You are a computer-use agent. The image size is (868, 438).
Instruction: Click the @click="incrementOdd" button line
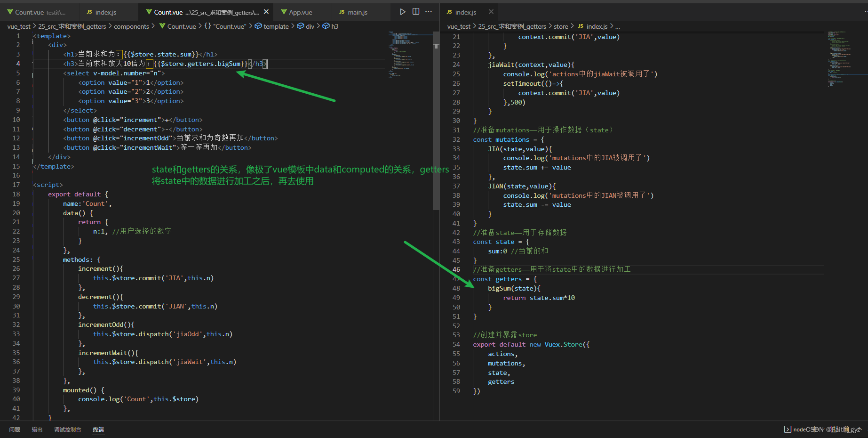click(x=170, y=138)
